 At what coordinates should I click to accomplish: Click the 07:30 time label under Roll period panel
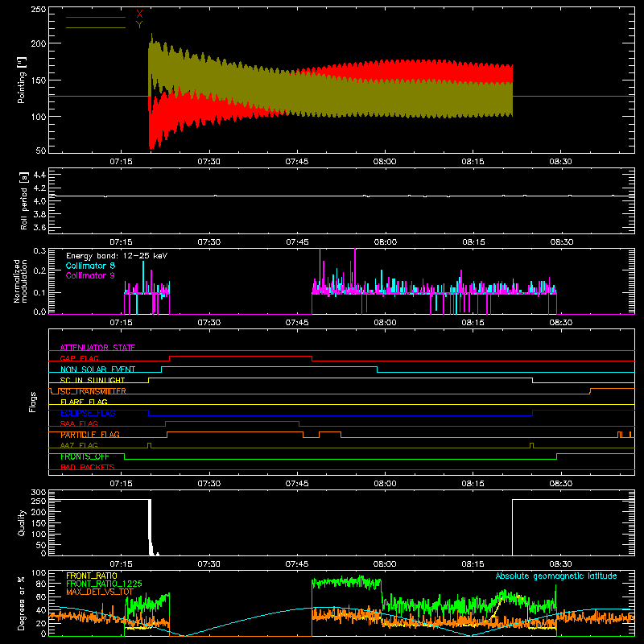tap(209, 242)
